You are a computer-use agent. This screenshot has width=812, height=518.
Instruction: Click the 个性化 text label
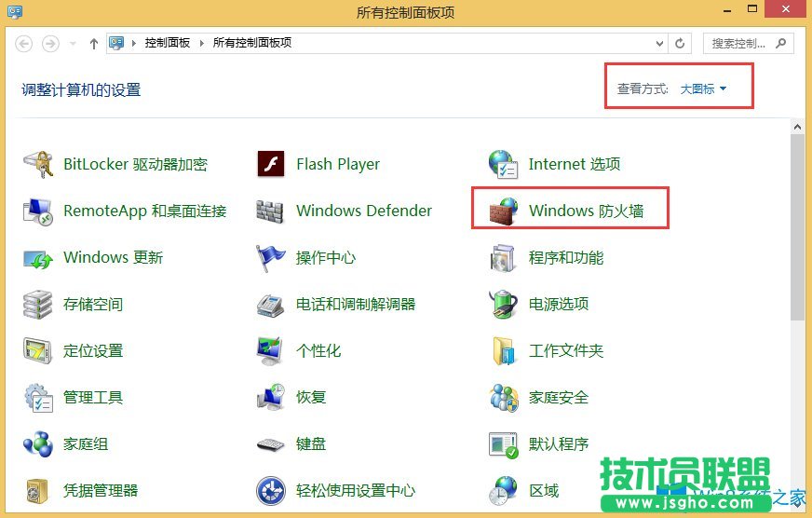318,350
